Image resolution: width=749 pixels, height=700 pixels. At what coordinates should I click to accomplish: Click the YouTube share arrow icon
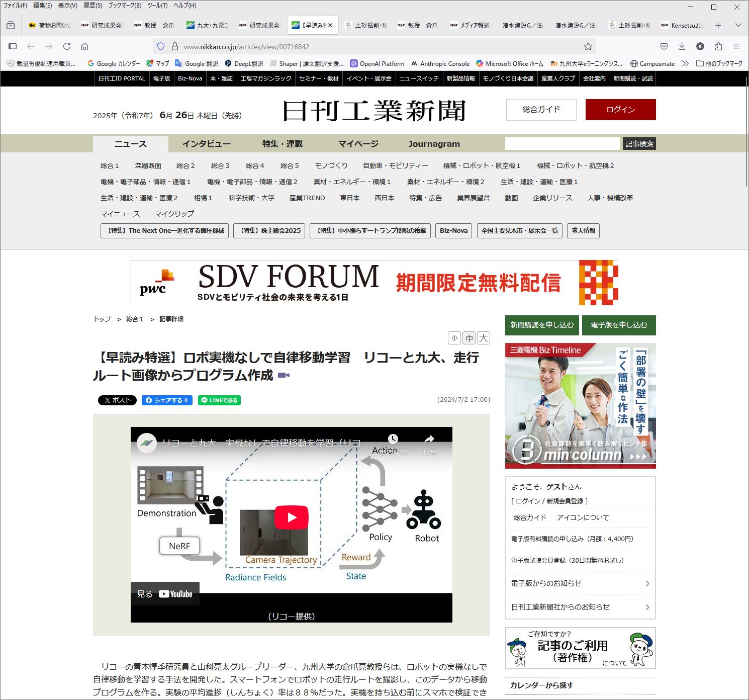pos(429,440)
